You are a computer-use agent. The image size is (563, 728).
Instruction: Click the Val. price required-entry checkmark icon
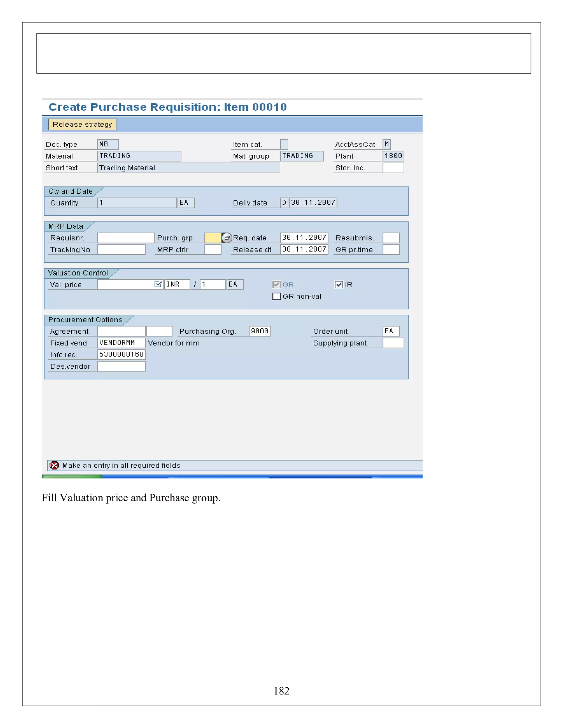pos(158,284)
